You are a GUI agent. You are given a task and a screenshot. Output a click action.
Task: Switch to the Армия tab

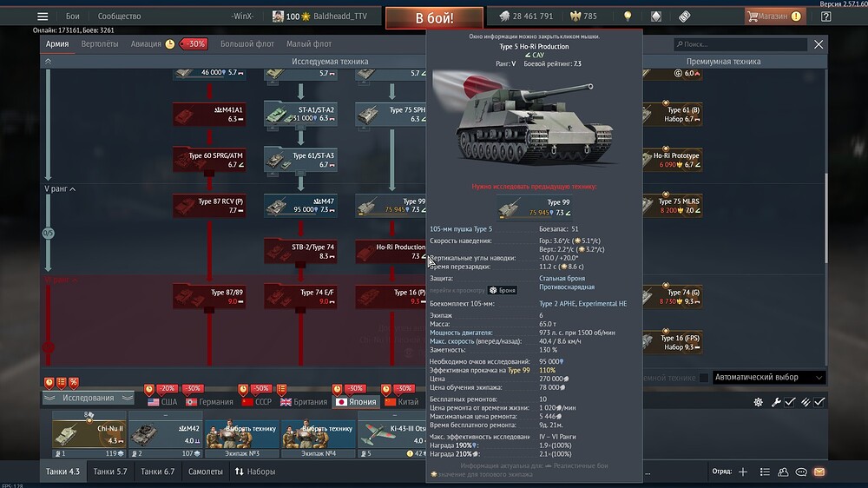[57, 43]
